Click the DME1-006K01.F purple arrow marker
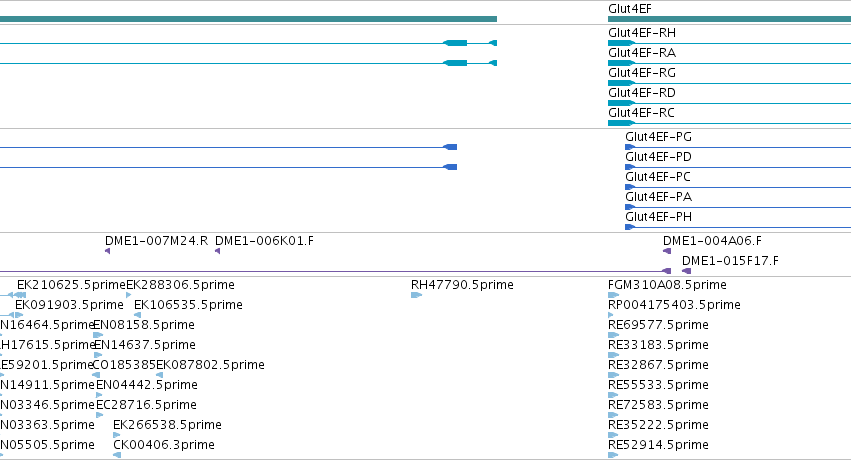 point(218,251)
